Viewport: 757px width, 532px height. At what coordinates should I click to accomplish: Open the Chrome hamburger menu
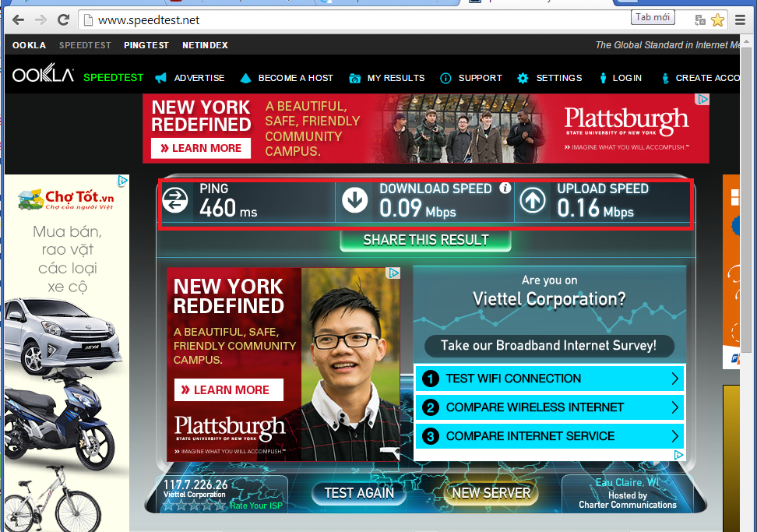tap(740, 19)
